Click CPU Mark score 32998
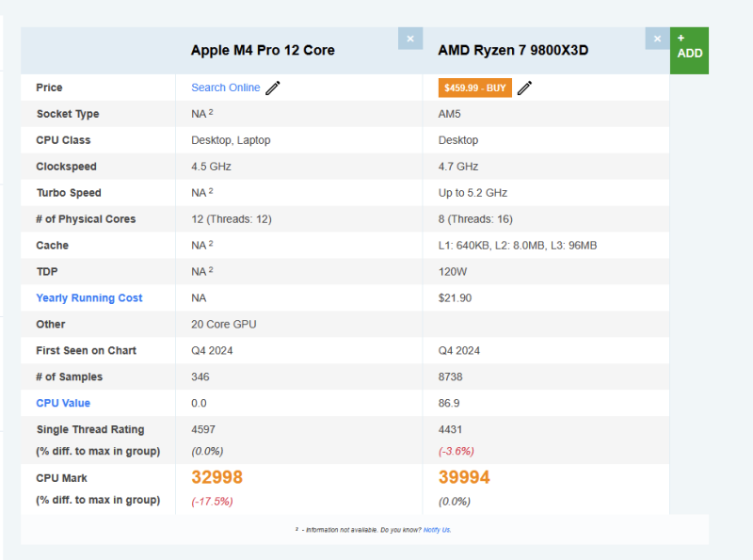 217,477
